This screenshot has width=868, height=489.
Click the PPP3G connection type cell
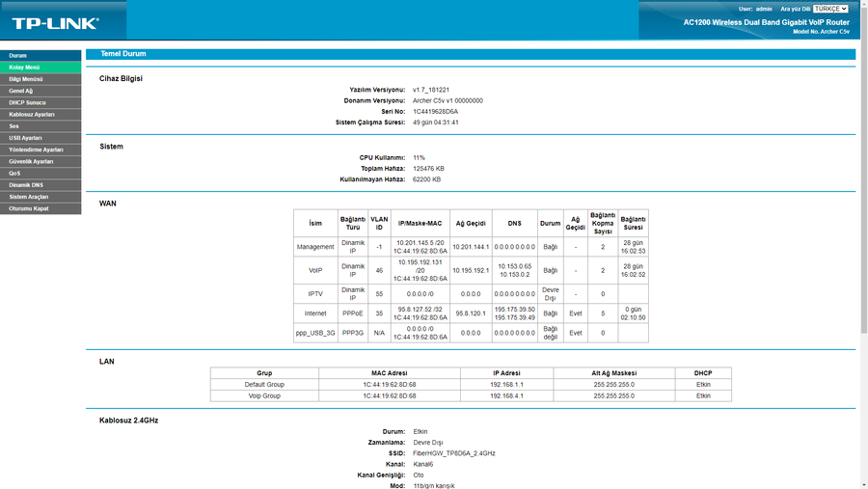[x=353, y=334]
